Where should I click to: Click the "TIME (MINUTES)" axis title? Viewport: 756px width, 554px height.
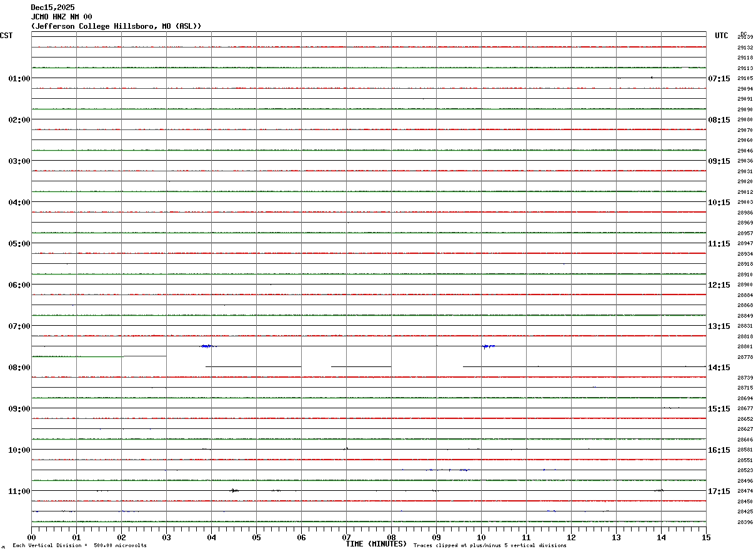tap(376, 544)
